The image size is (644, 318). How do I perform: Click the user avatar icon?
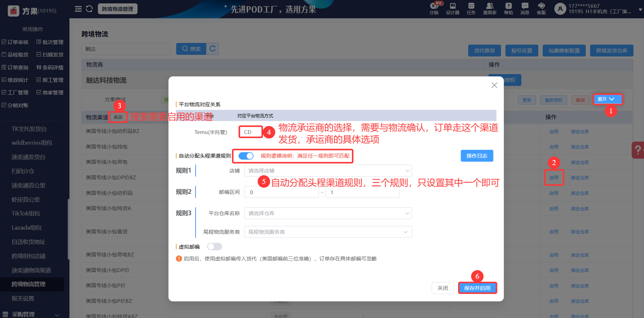click(x=560, y=9)
